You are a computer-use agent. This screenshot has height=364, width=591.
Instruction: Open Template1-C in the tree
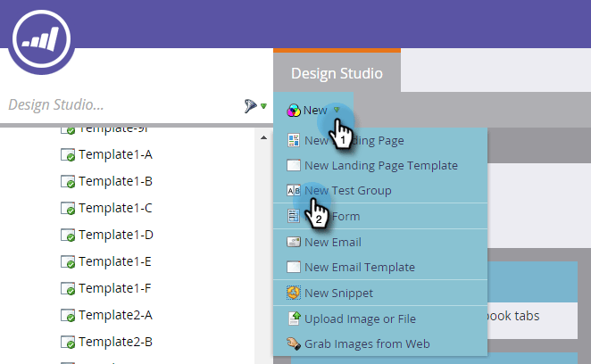point(115,208)
